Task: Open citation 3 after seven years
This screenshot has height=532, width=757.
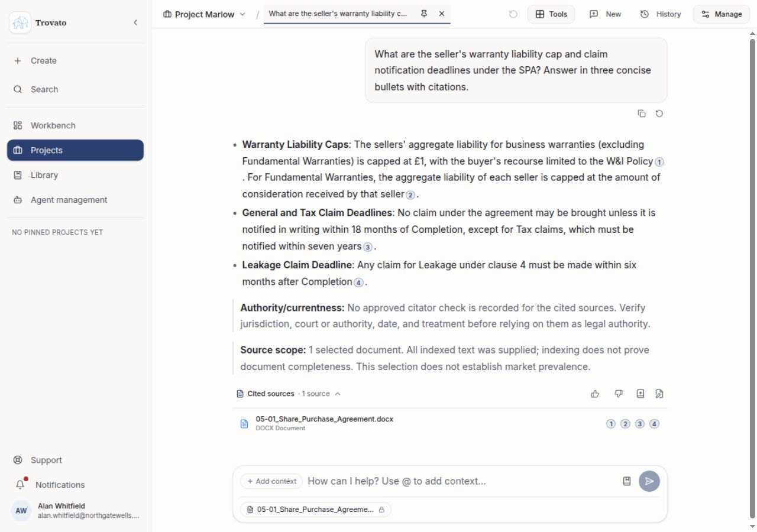Action: pos(368,246)
